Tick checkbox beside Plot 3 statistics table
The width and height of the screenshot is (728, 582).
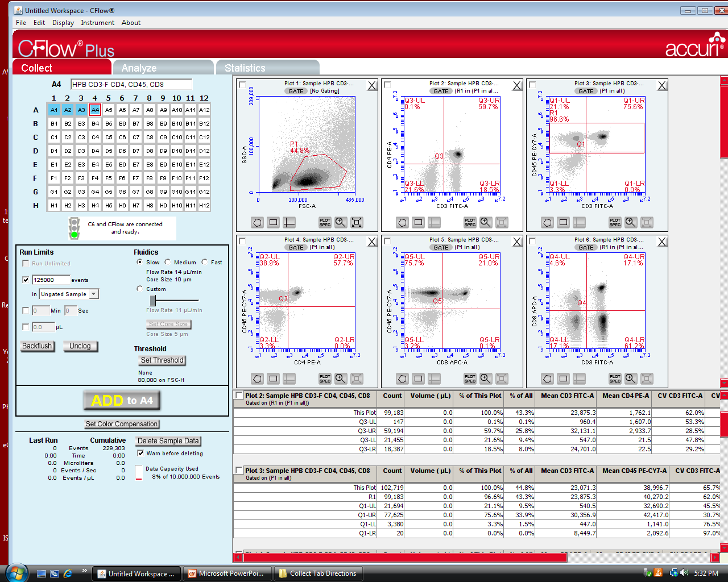[239, 471]
